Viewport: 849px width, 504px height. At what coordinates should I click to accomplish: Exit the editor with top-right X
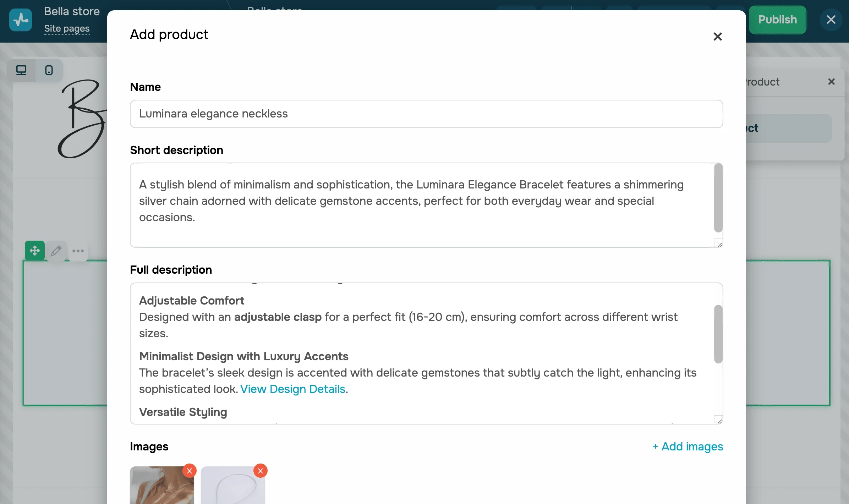tap(831, 20)
